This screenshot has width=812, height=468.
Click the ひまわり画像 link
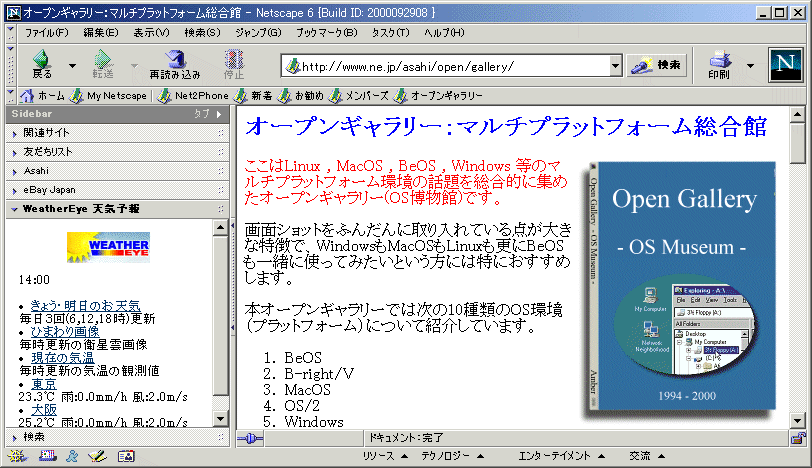coord(65,331)
